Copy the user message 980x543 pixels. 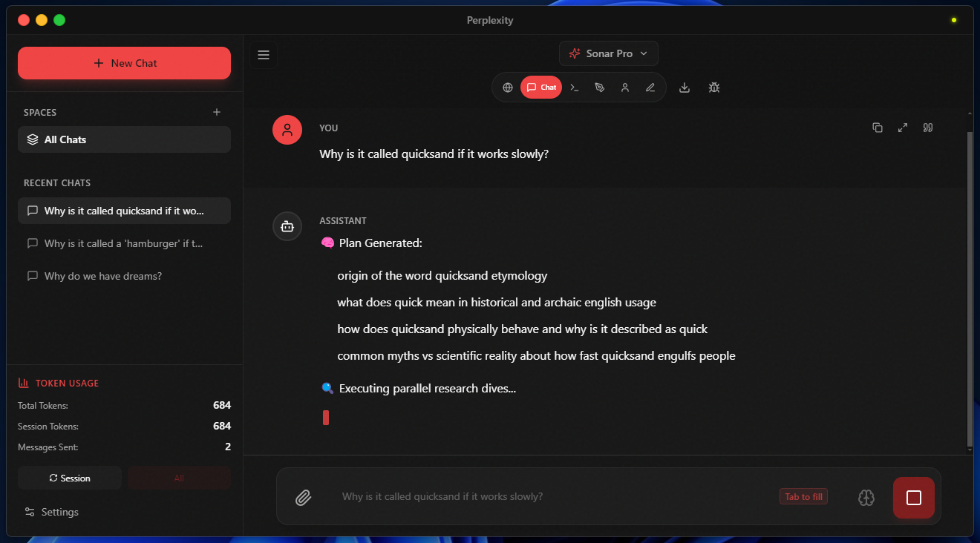coord(878,128)
